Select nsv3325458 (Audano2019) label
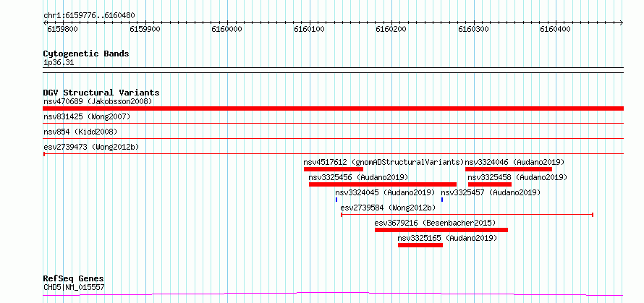Image resolution: width=644 pixels, height=303 pixels. click(517, 177)
